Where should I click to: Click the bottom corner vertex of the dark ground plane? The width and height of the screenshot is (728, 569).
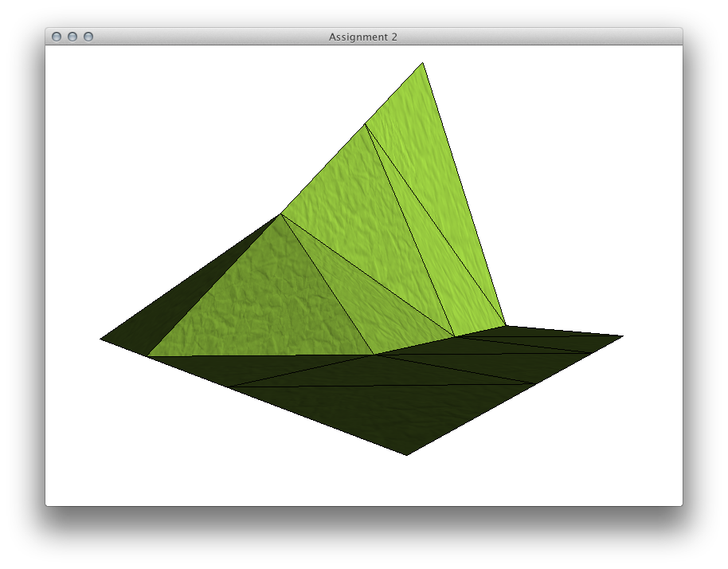coord(406,454)
